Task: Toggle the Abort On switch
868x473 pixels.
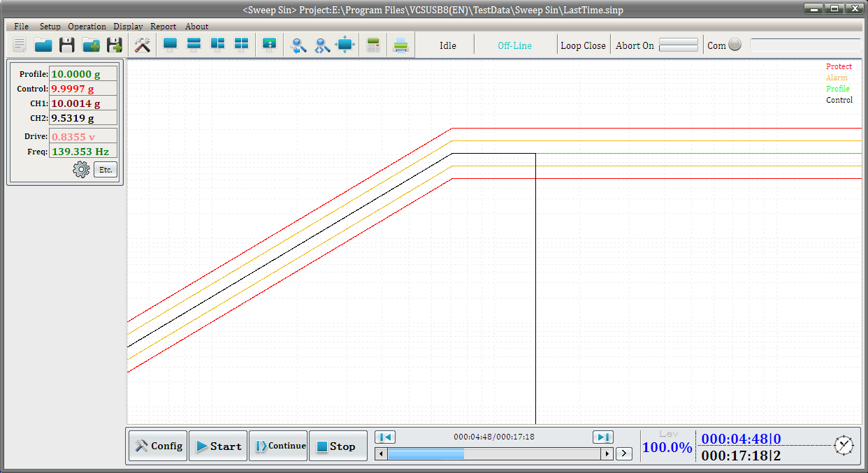Action: click(678, 45)
